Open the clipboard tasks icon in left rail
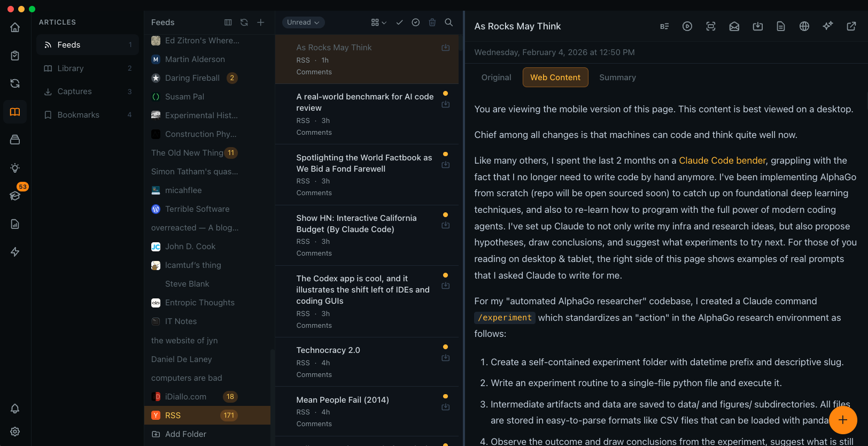 pos(15,56)
